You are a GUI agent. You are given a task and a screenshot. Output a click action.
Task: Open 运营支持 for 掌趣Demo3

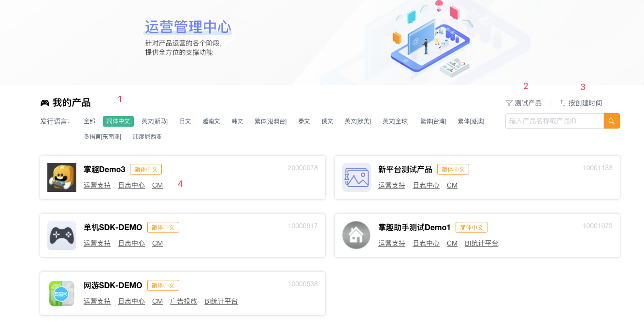pos(97,185)
